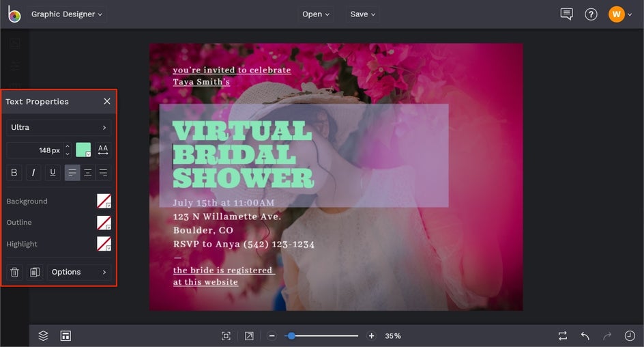
Task: Open the green text color swatch
Action: [83, 150]
